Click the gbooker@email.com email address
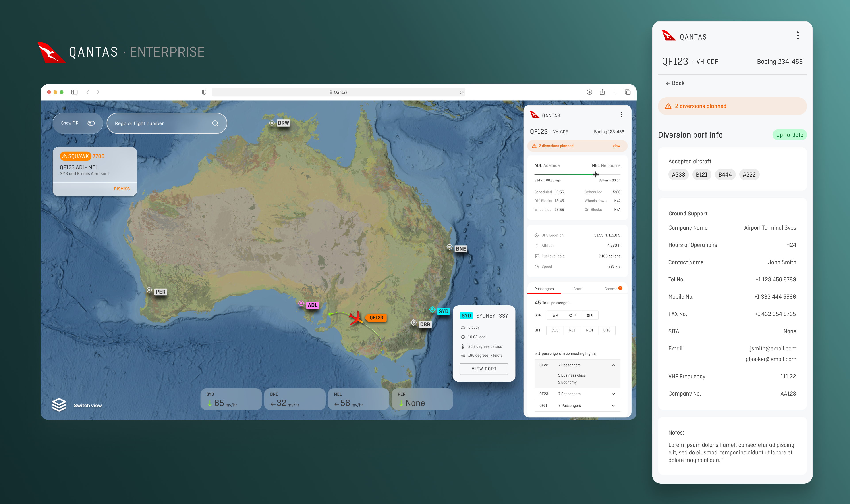This screenshot has width=850, height=504. click(x=771, y=359)
